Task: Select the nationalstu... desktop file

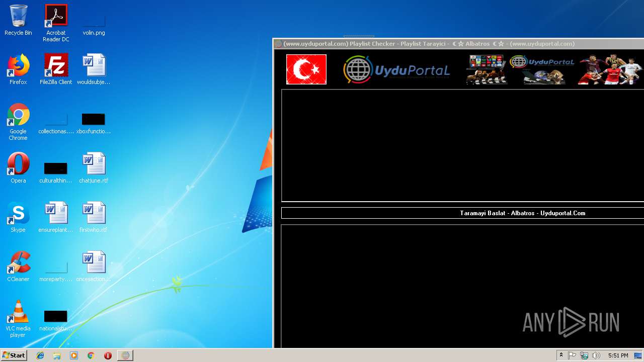Action: (56, 321)
